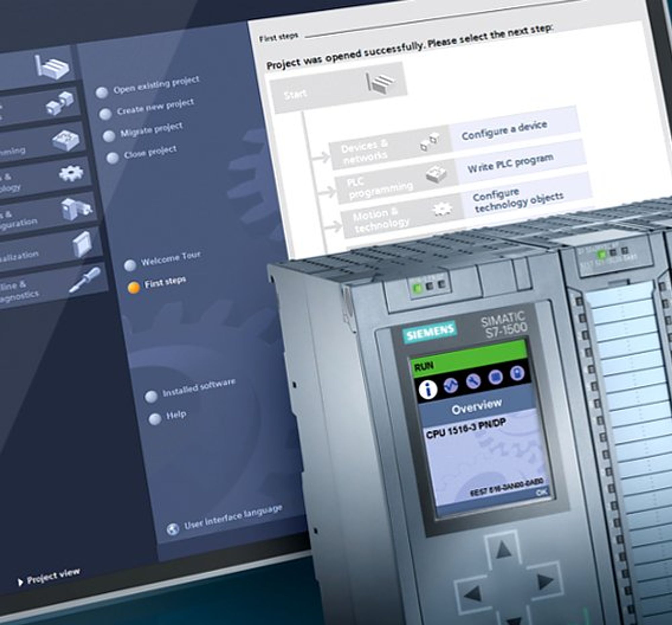Click the Start block in First steps

[x=339, y=88]
